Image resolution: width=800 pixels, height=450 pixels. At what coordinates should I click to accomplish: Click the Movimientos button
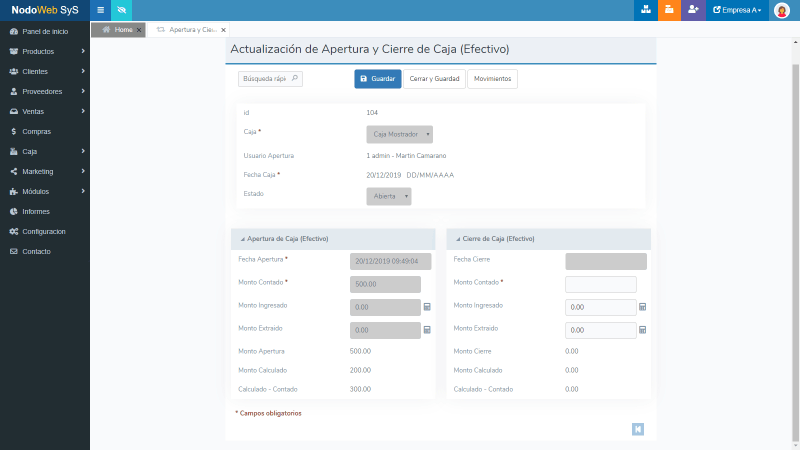tap(492, 79)
